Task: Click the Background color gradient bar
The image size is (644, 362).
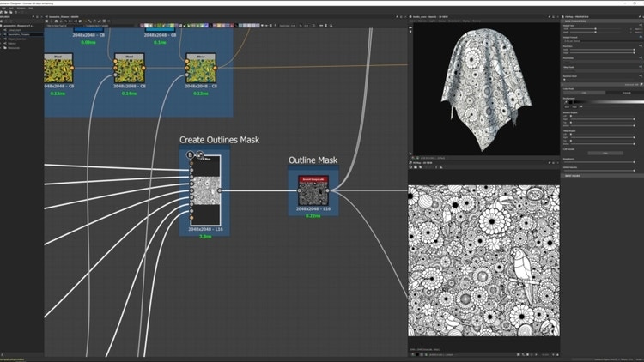Action: [x=605, y=101]
